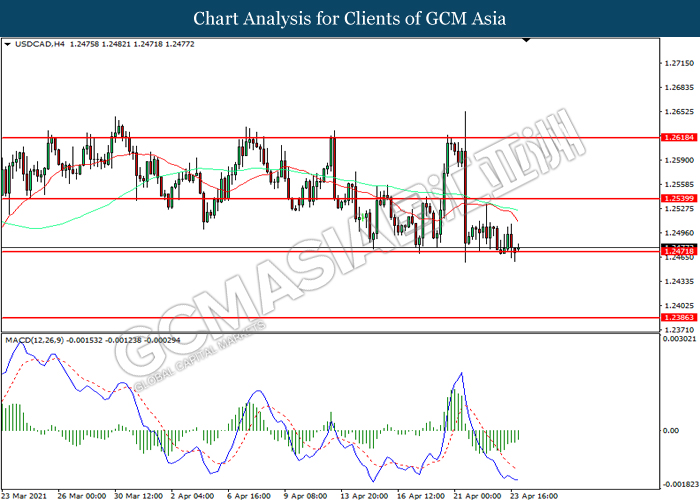Click the MACD value -0.001532
Screen dimensions: 700x500
84,340
